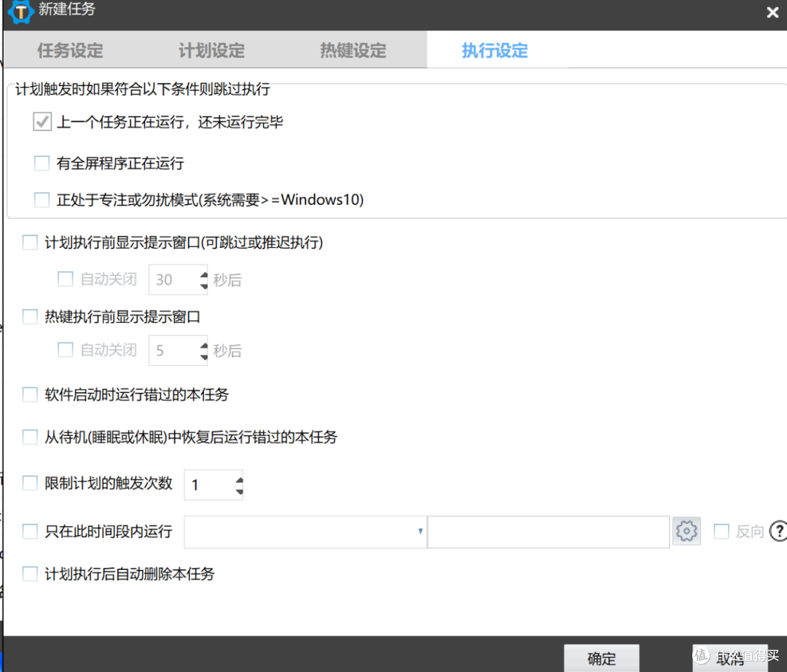Viewport: 787px width, 672px height.
Task: Click the gear settings icon for time period
Action: [x=686, y=531]
